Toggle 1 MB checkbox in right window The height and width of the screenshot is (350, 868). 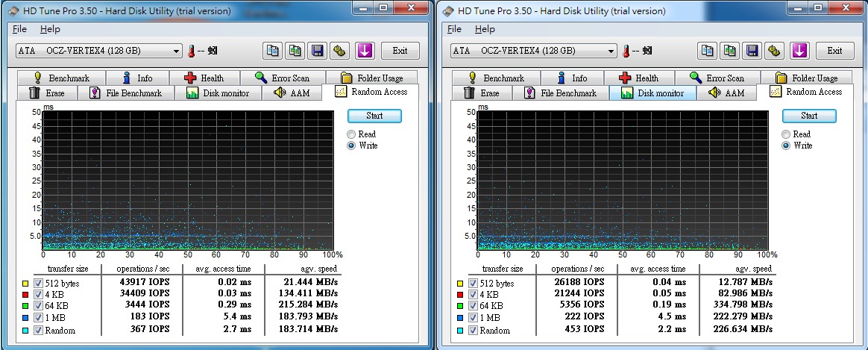pyautogui.click(x=472, y=318)
